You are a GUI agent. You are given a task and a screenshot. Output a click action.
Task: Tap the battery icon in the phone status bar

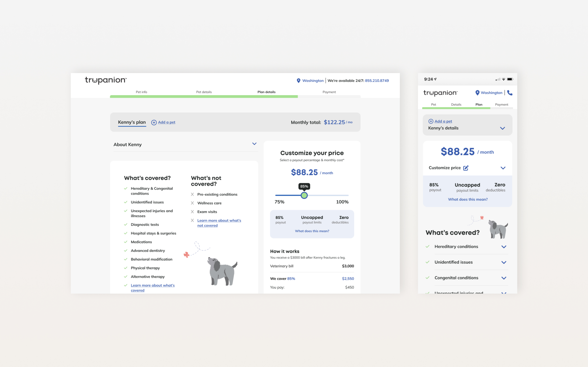510,79
